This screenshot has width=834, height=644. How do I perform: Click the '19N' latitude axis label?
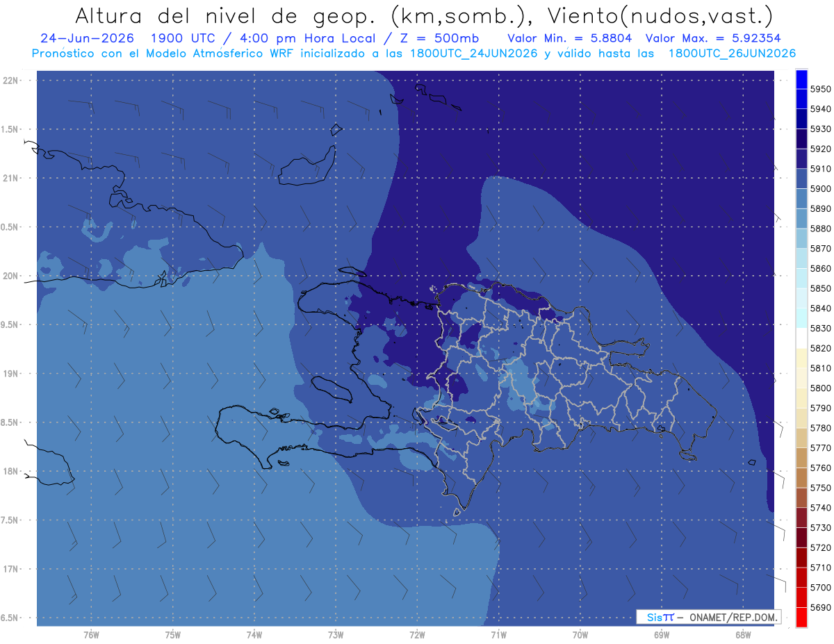[x=11, y=374]
